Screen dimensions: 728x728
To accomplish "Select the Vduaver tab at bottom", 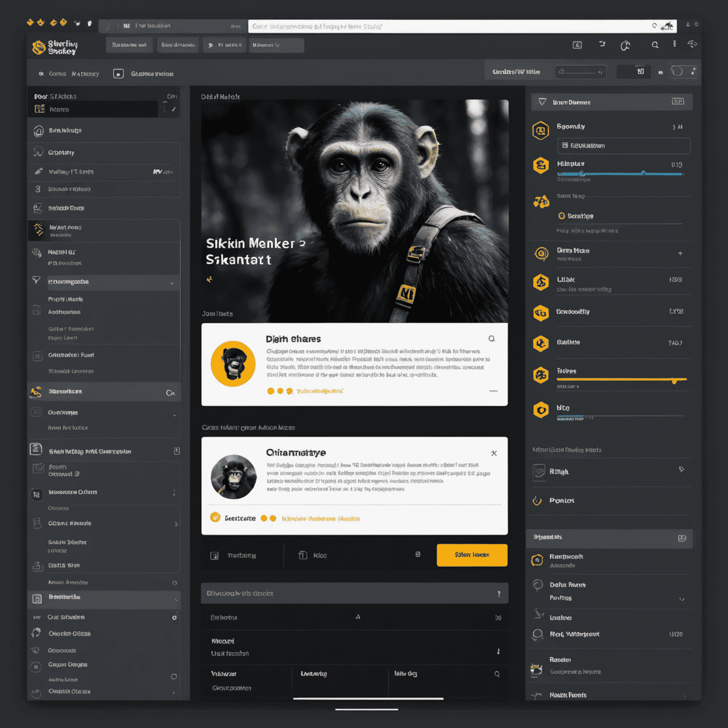I will pos(224,673).
